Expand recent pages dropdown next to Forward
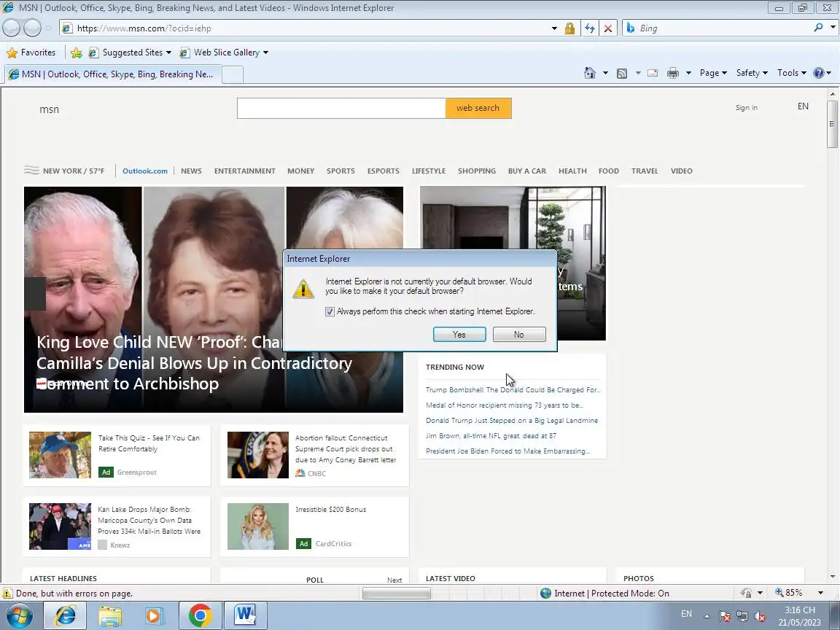This screenshot has width=840, height=630. coord(48,28)
